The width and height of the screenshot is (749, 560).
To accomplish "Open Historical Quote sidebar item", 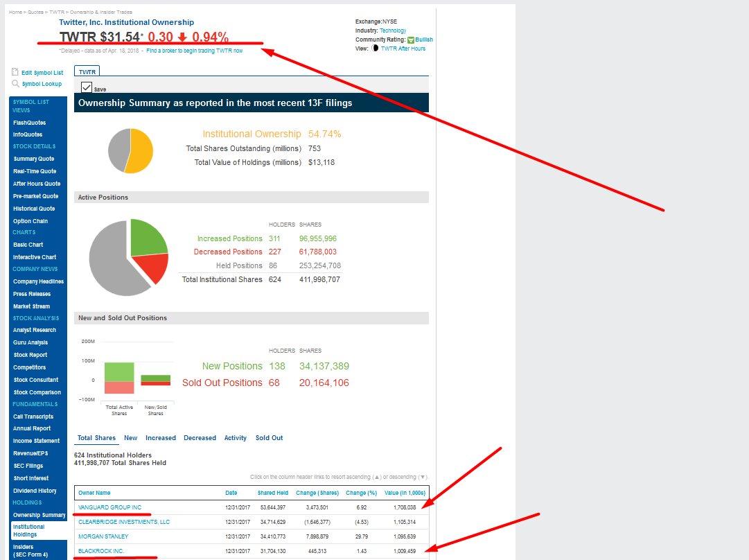I will (34, 209).
